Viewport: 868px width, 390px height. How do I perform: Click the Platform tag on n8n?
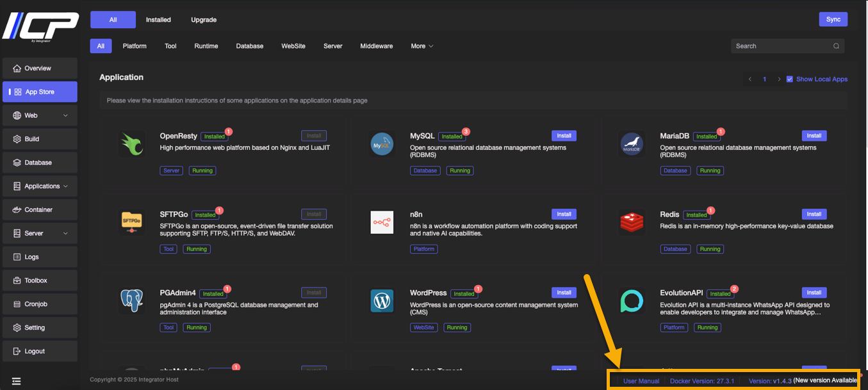pyautogui.click(x=424, y=249)
